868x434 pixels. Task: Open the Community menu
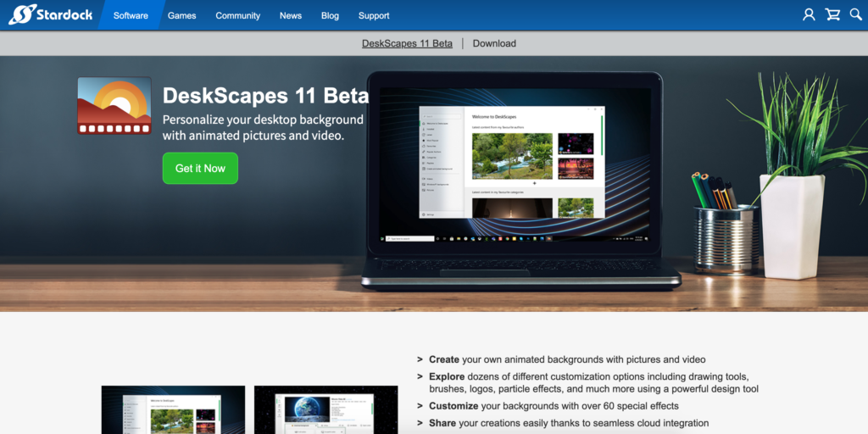[238, 15]
